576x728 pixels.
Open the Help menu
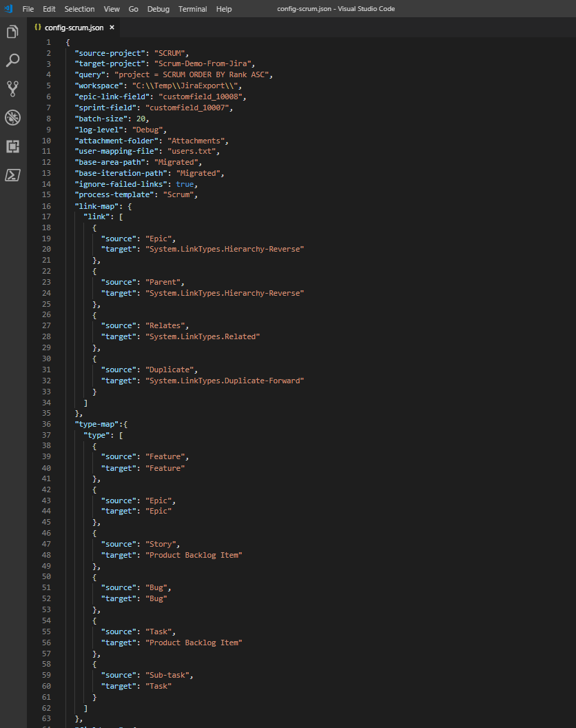(224, 9)
